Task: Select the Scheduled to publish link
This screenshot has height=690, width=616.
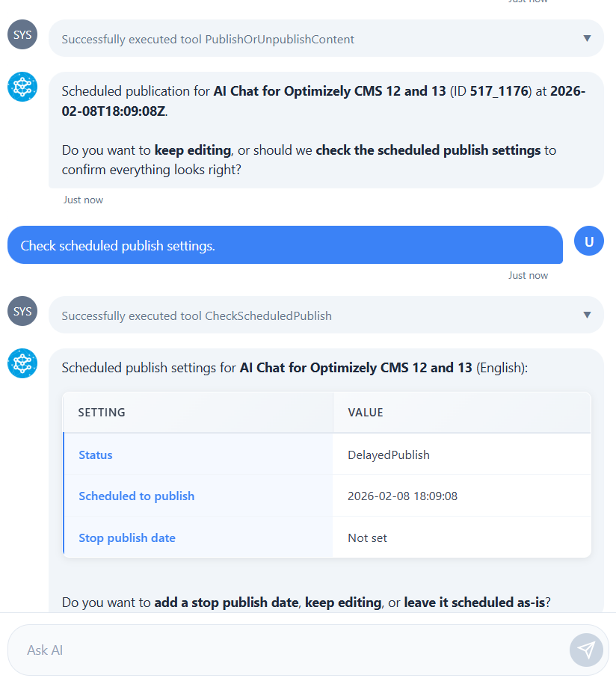Action: click(x=136, y=496)
